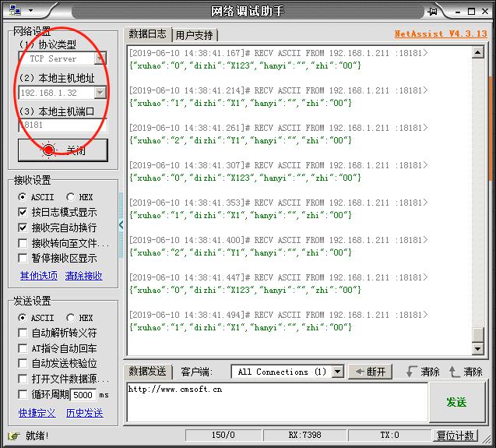Open the 历史发送 link
The height and width of the screenshot is (448, 496).
click(x=84, y=413)
